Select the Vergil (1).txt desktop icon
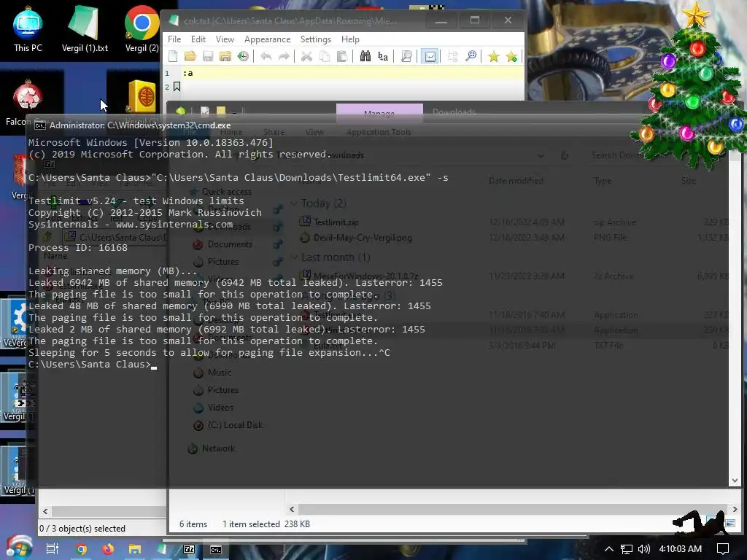 [x=85, y=29]
